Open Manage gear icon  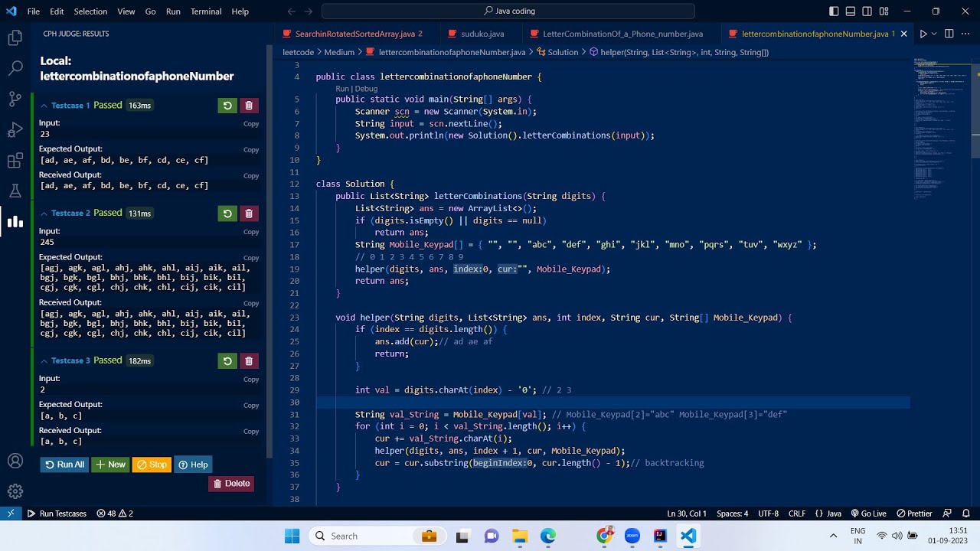15,491
